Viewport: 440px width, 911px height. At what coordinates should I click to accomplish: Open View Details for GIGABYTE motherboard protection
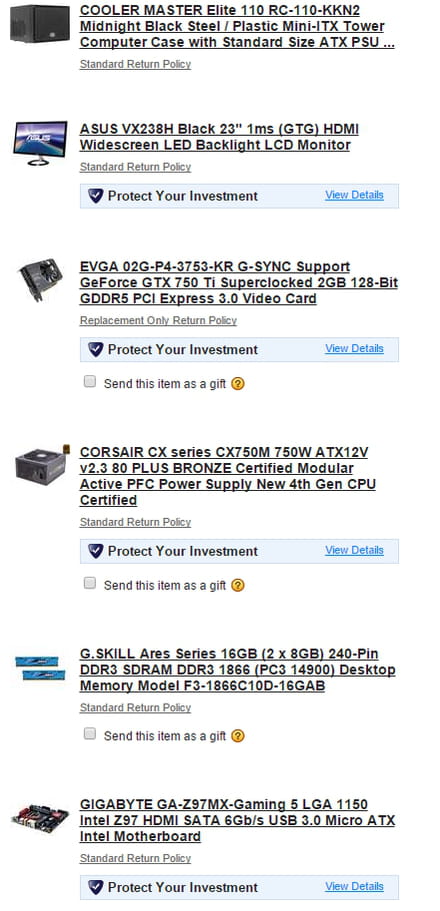pos(354,887)
